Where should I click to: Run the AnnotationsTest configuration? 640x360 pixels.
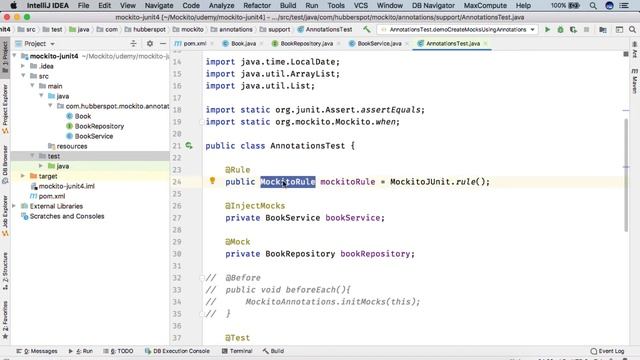pos(547,29)
